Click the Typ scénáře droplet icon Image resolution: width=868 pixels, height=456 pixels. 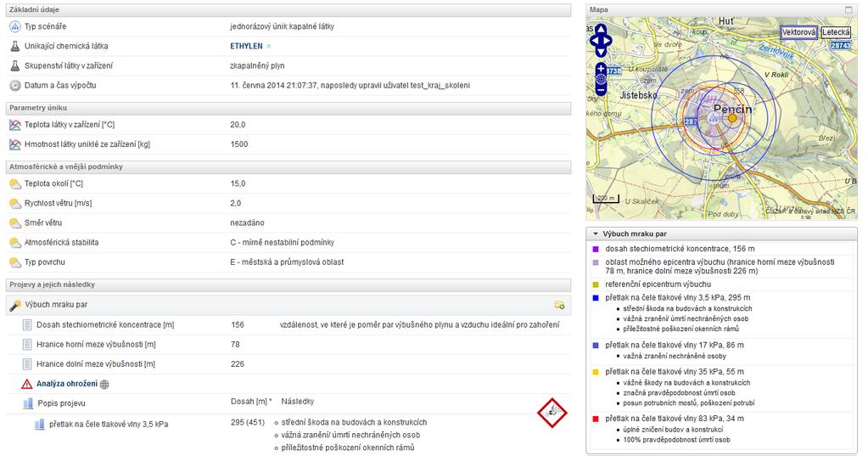(15, 26)
